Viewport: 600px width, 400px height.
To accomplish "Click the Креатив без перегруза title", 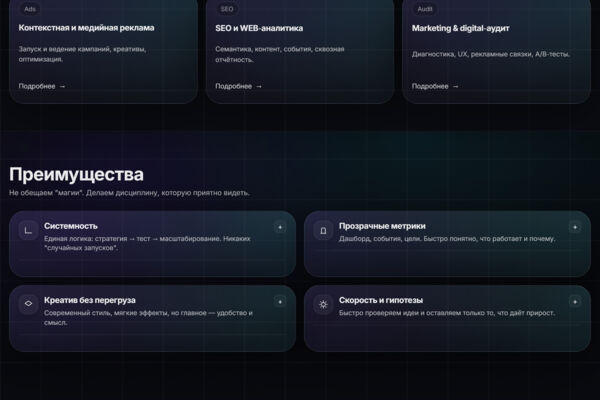I will [x=90, y=300].
